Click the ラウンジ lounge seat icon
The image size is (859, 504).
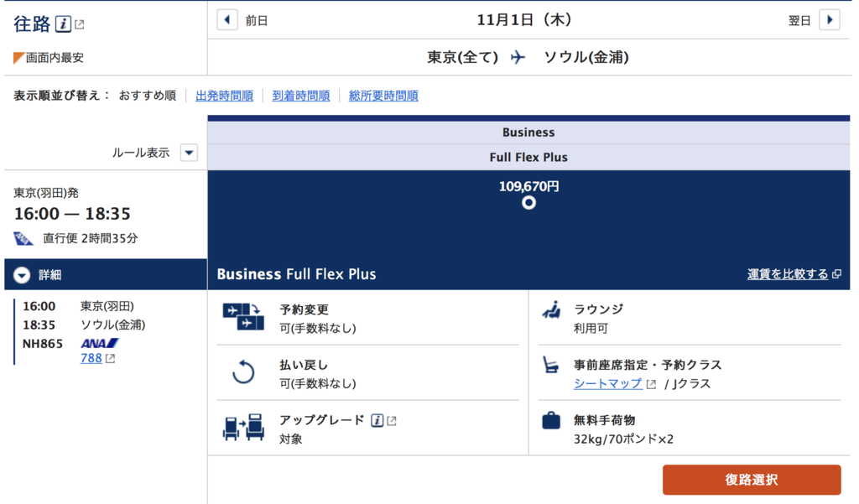coord(552,310)
